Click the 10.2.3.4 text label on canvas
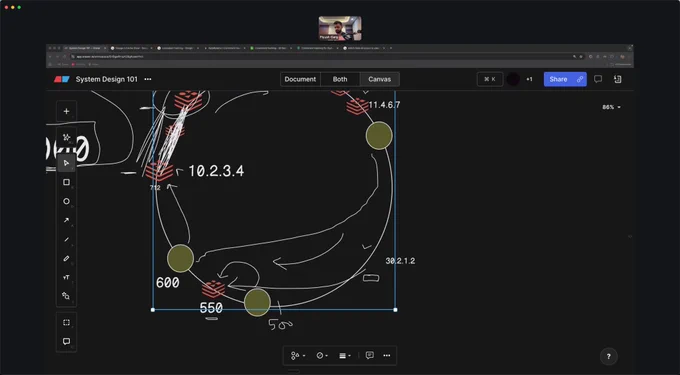 tap(216, 171)
